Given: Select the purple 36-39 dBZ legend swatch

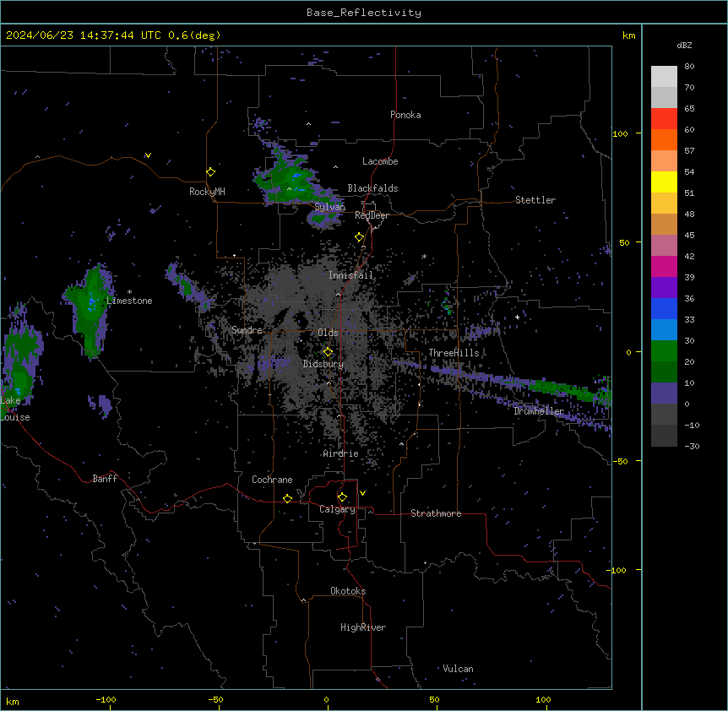Looking at the screenshot, I should [x=664, y=288].
